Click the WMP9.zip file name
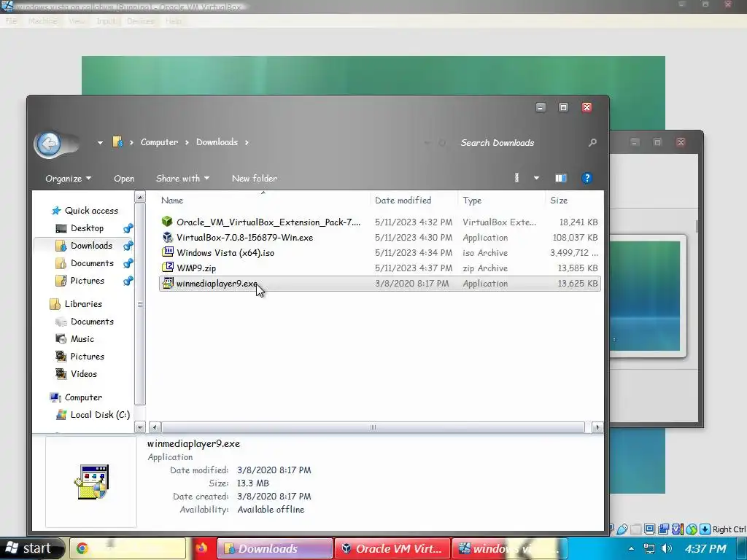 [x=196, y=268]
